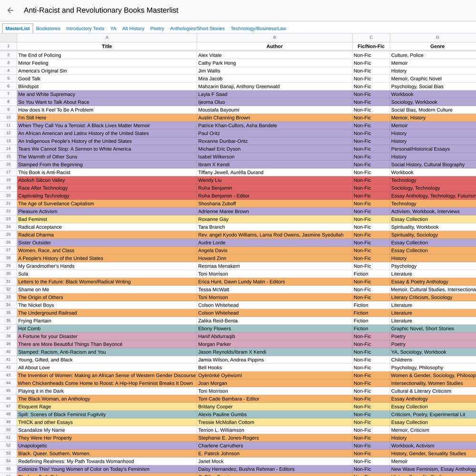The height and width of the screenshot is (476, 476).
Task: Click the "Graphic Novel, Short Stories" genre cell
Action: [x=433, y=329]
